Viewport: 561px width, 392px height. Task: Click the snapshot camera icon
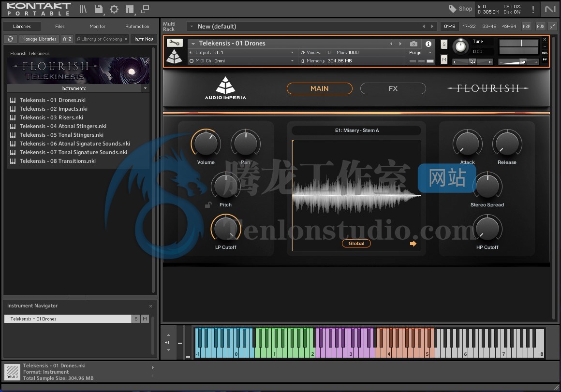pyautogui.click(x=413, y=44)
